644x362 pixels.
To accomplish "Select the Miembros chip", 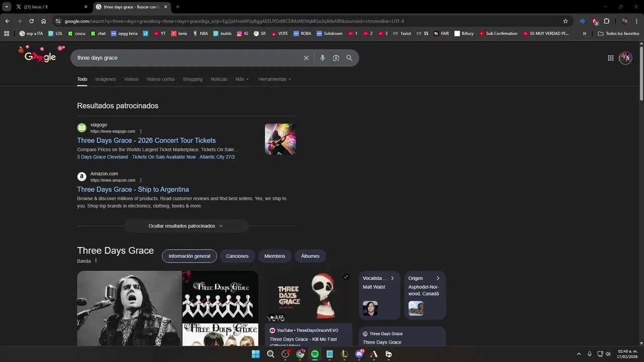I will 275,256.
